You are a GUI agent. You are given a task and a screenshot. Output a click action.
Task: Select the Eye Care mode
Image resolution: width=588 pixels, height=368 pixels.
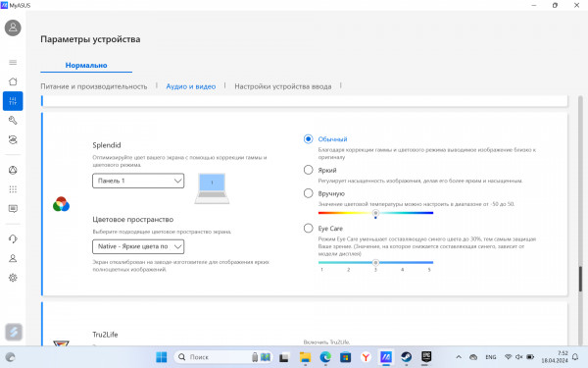308,228
